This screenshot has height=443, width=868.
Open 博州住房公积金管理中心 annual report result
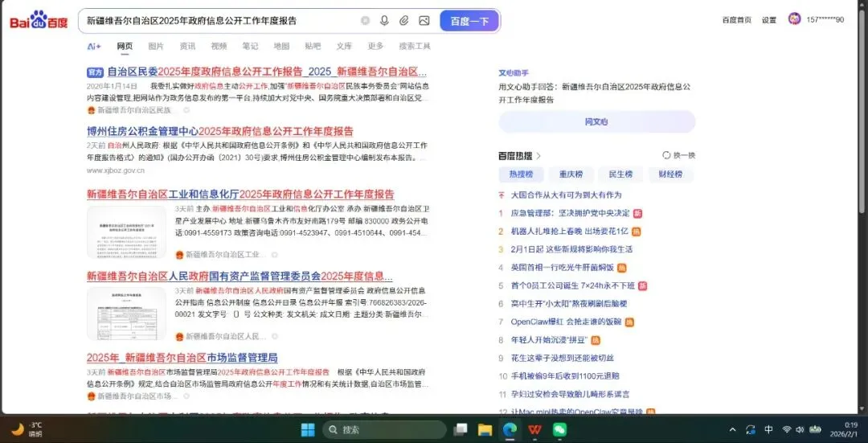[x=219, y=131]
